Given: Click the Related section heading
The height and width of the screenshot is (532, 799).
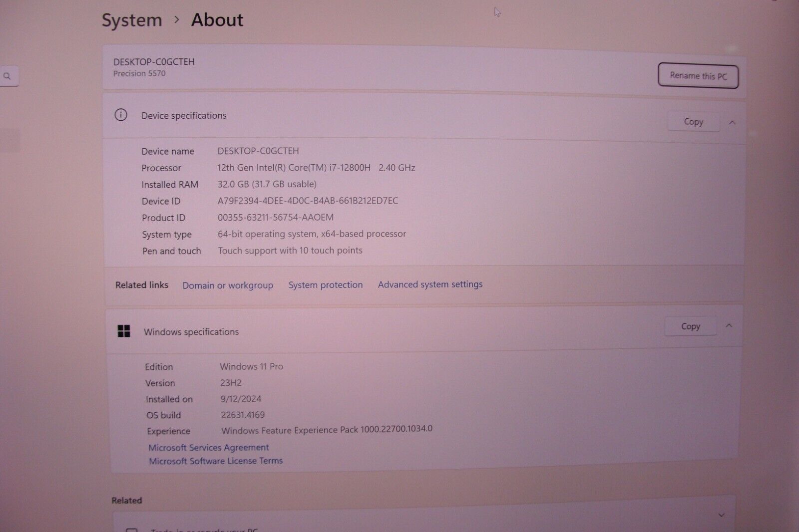Looking at the screenshot, I should (x=127, y=500).
